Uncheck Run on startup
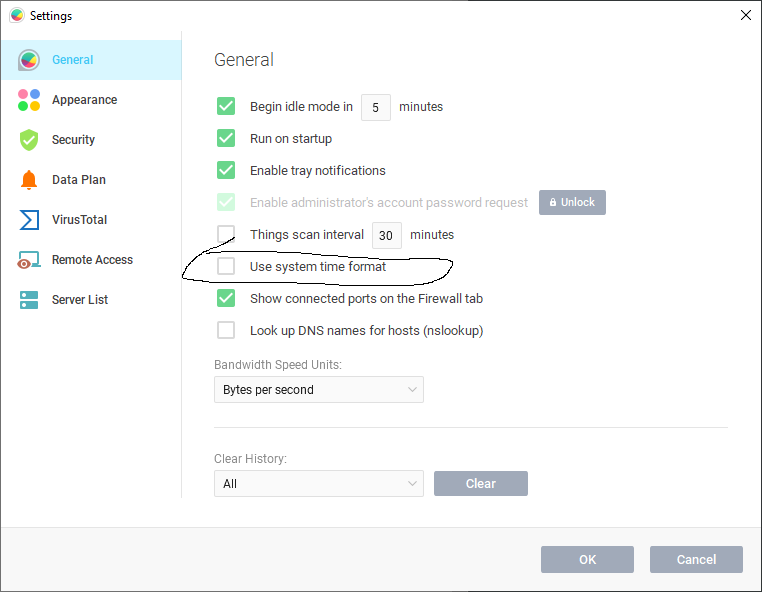 pyautogui.click(x=227, y=139)
